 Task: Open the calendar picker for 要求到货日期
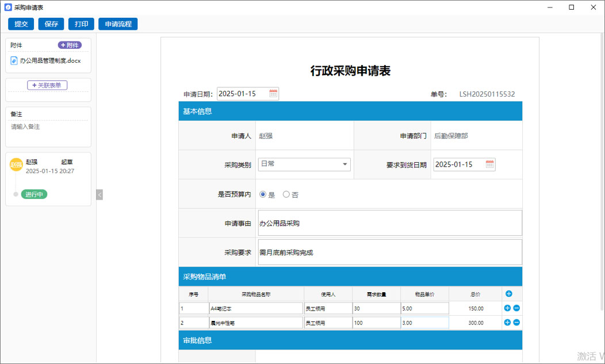489,164
